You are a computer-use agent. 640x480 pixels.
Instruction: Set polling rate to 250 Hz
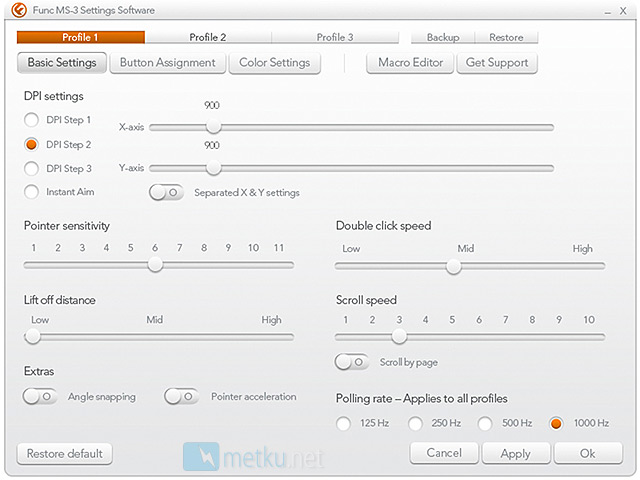(415, 424)
